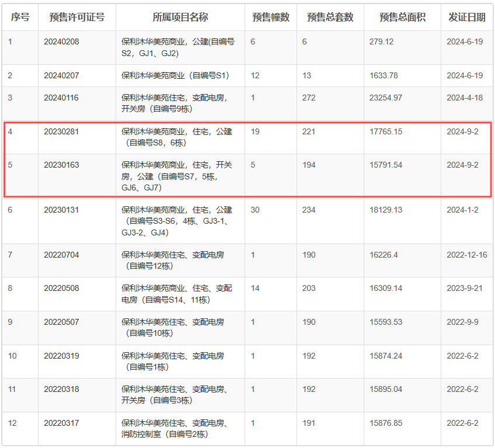Select permit number 20220507
This screenshot has height=448, width=495.
point(61,322)
